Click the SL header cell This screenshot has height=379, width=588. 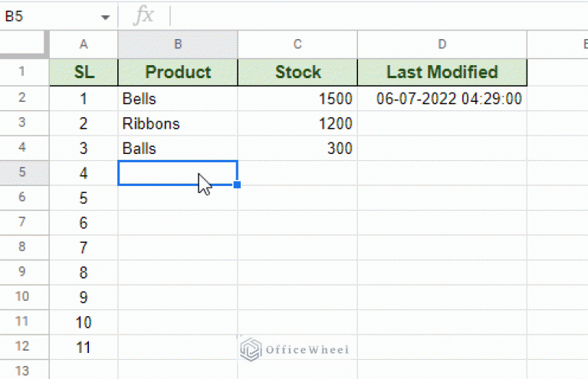(84, 72)
